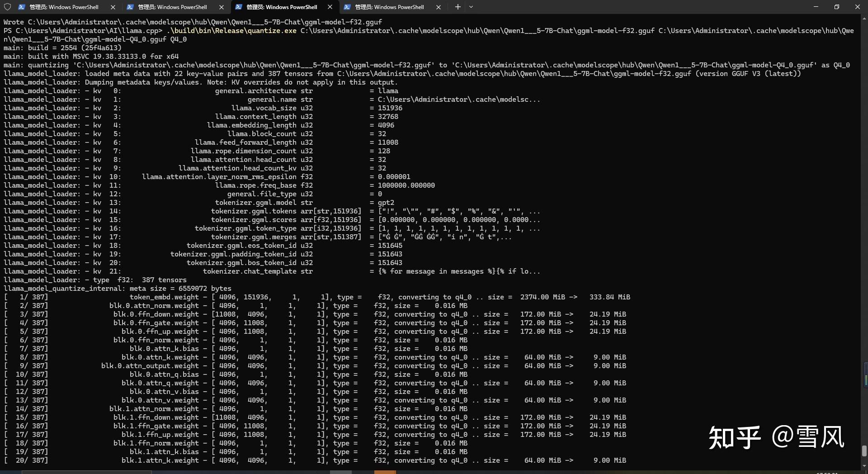Click the 'tokenizer.ggml.merges' key

pos(254,237)
